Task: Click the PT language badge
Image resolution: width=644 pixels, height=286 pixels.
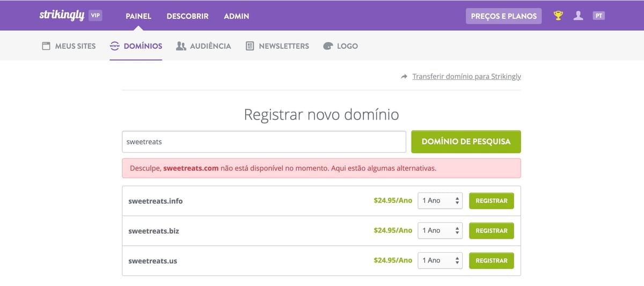Action: coord(598,16)
